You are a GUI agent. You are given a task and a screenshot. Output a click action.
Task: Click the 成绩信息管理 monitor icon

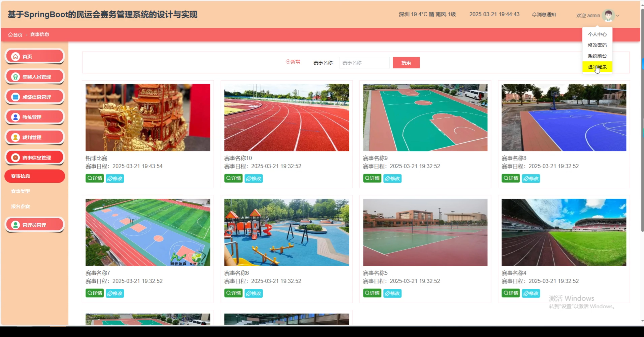[15, 97]
